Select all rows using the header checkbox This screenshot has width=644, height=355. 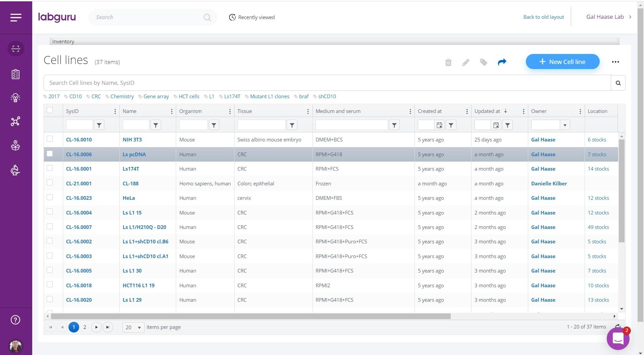(50, 110)
